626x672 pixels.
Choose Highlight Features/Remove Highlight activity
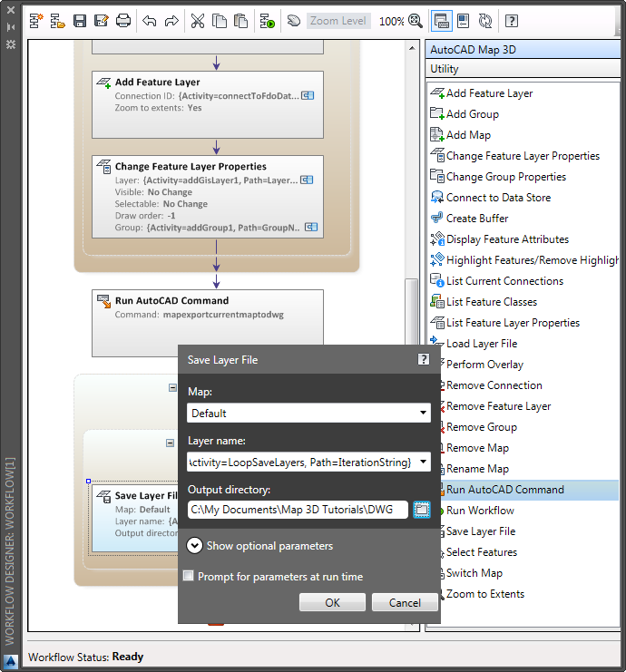(x=524, y=260)
